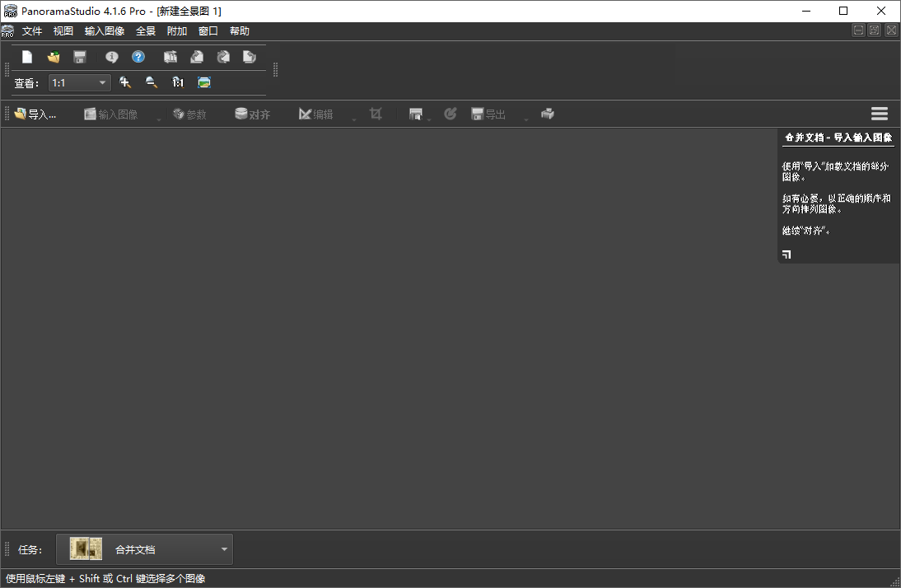The height and width of the screenshot is (588, 901).
Task: Click the 导出 export button
Action: (488, 114)
